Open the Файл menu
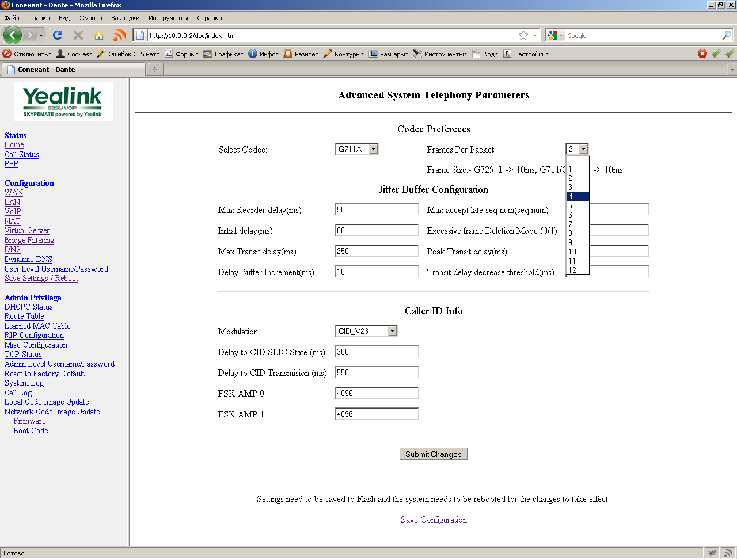This screenshot has width=737, height=560. (12, 18)
